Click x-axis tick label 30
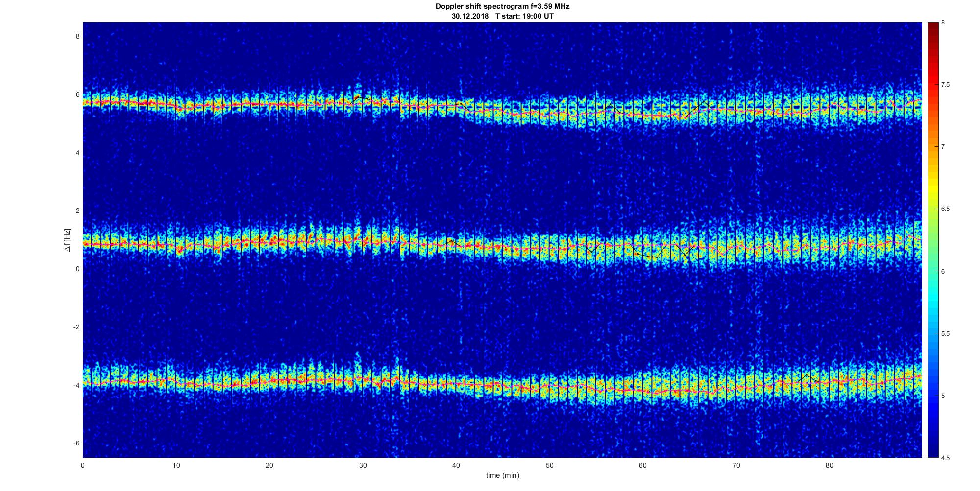The width and height of the screenshot is (980, 491). (x=363, y=465)
